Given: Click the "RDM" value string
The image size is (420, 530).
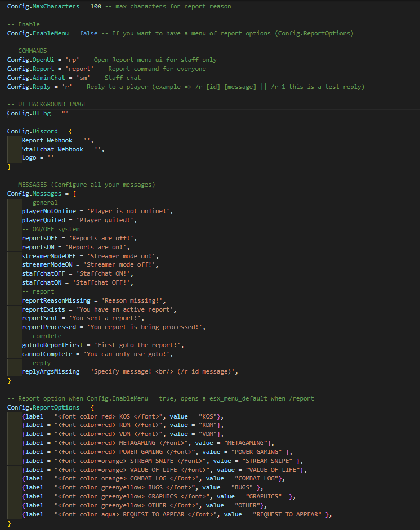Looking at the screenshot, I should (x=208, y=425).
